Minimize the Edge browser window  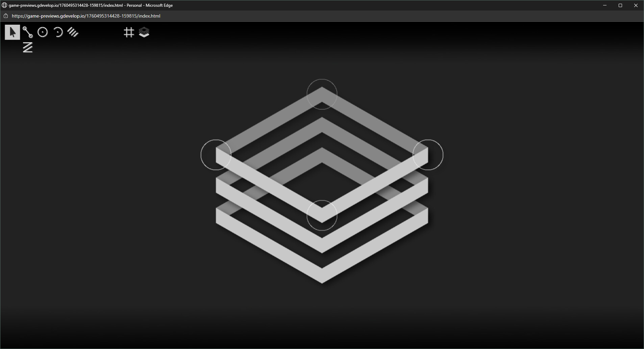coord(605,5)
